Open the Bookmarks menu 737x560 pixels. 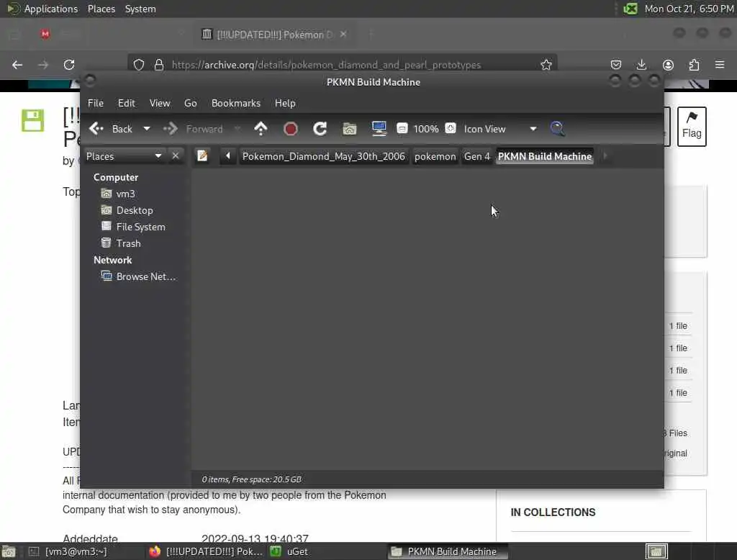click(x=236, y=103)
